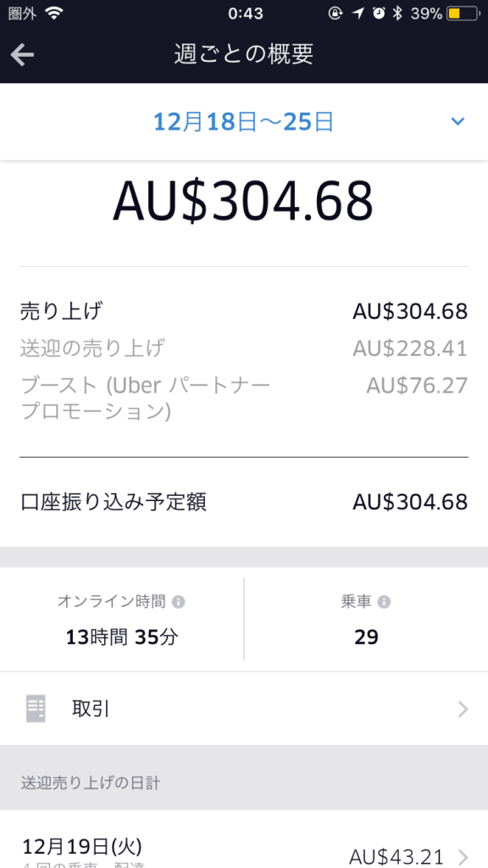Tap the back arrow in header
Image resolution: width=488 pixels, height=868 pixels.
tap(22, 54)
